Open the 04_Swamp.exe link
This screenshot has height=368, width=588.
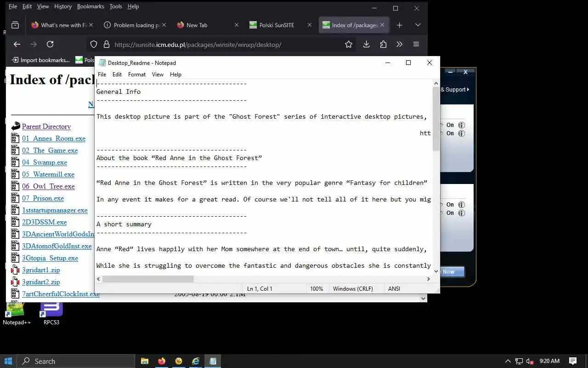pos(45,162)
